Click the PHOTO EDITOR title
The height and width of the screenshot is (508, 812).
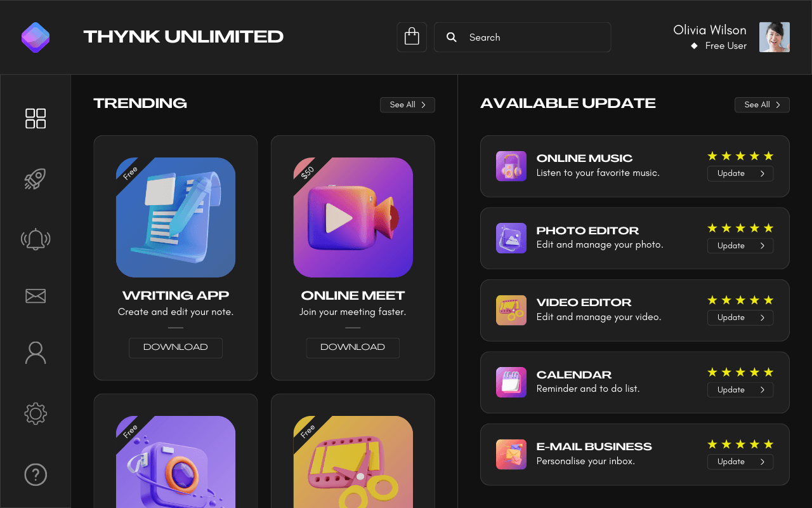[x=587, y=231]
